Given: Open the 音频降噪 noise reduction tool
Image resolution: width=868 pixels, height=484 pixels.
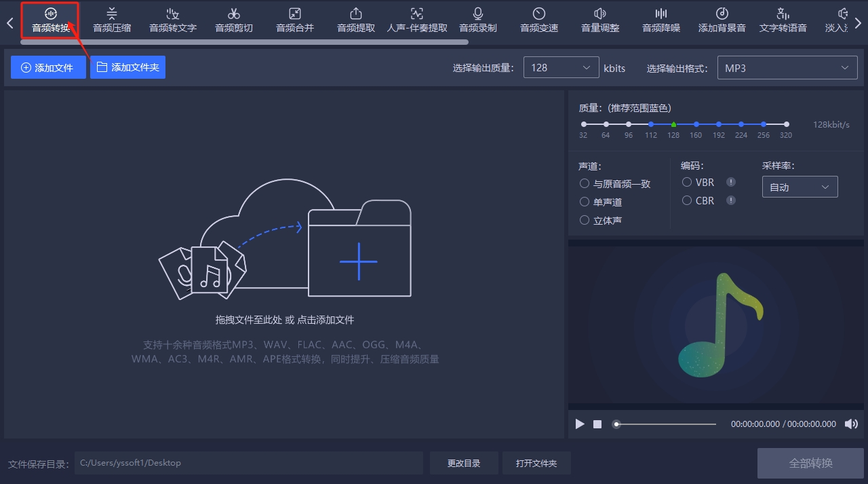Looking at the screenshot, I should click(661, 20).
